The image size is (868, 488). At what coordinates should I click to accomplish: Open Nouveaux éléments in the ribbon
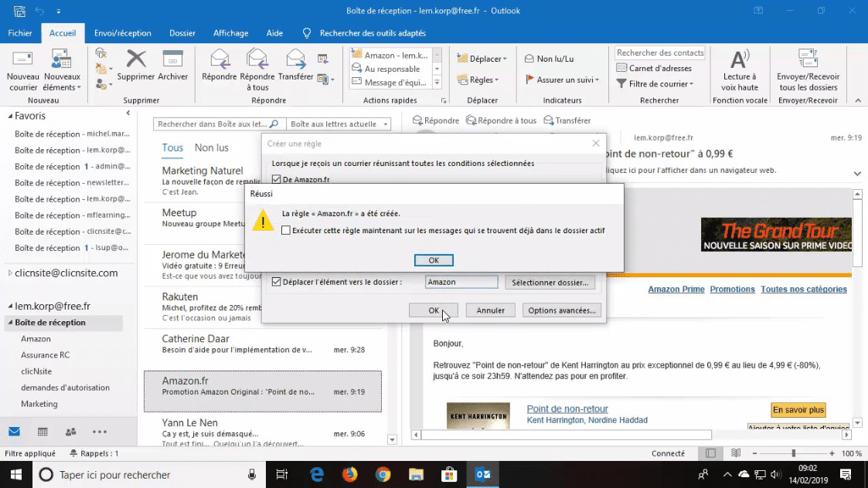point(61,69)
